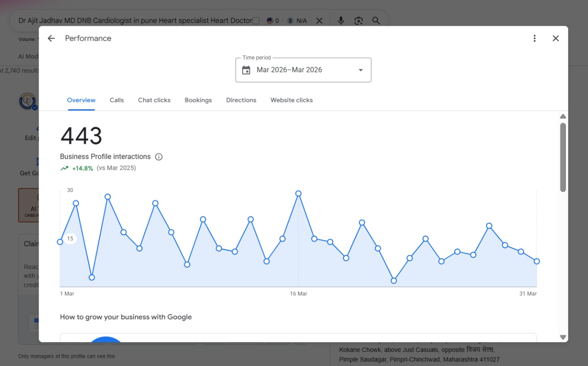Switch to the Chat clicks tab
The height and width of the screenshot is (366, 588).
pyautogui.click(x=154, y=100)
